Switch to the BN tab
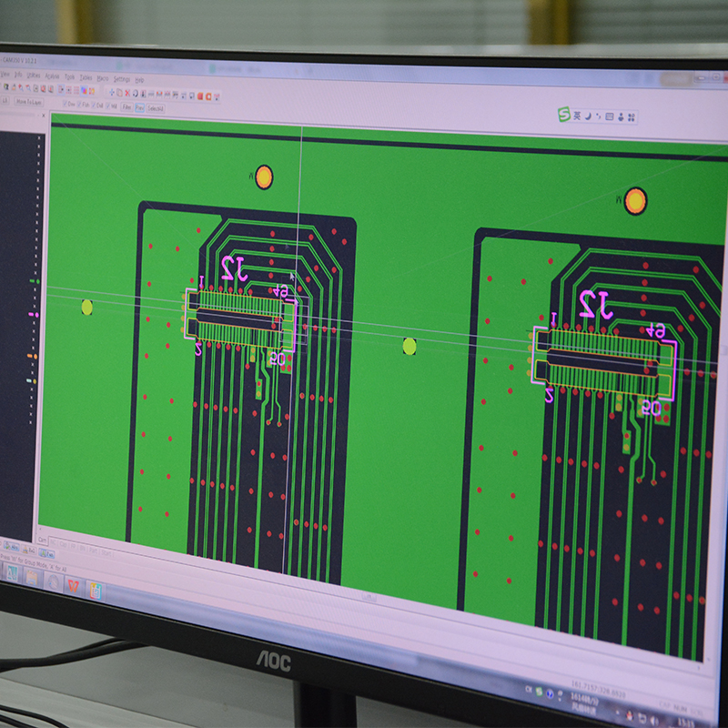This screenshot has height=728, width=728. click(84, 549)
